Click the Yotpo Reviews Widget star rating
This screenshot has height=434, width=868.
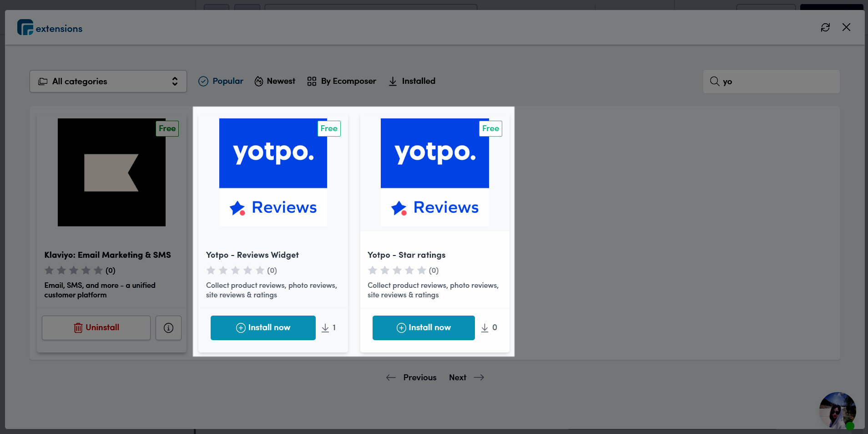(242, 271)
